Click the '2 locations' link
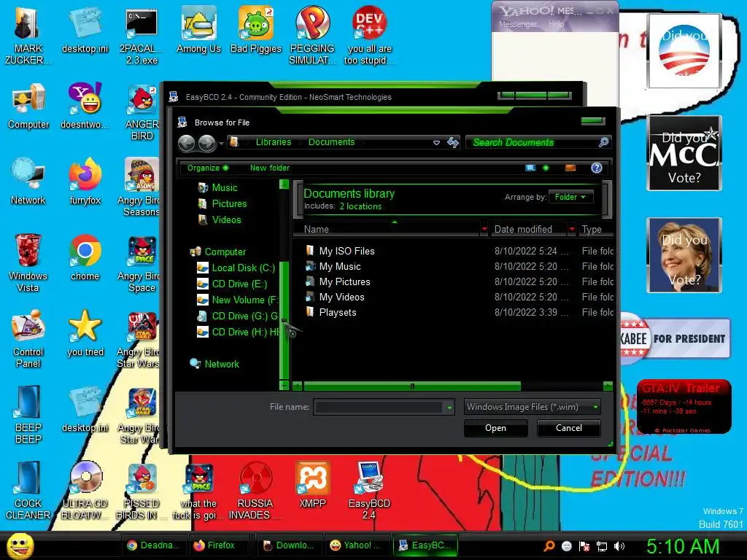747x560 pixels. pos(360,206)
